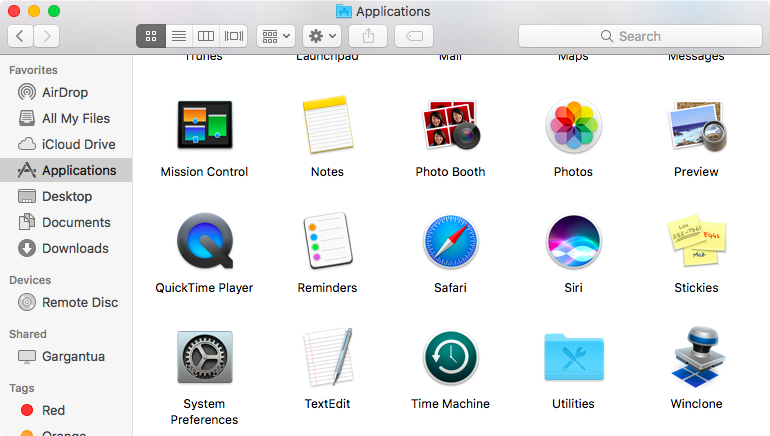
Task: Click the 'Time Machine' name label
Action: point(450,404)
